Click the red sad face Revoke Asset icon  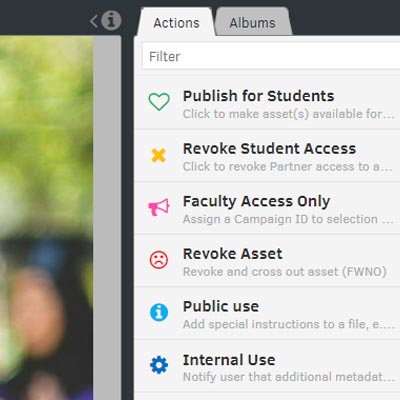coord(159,260)
